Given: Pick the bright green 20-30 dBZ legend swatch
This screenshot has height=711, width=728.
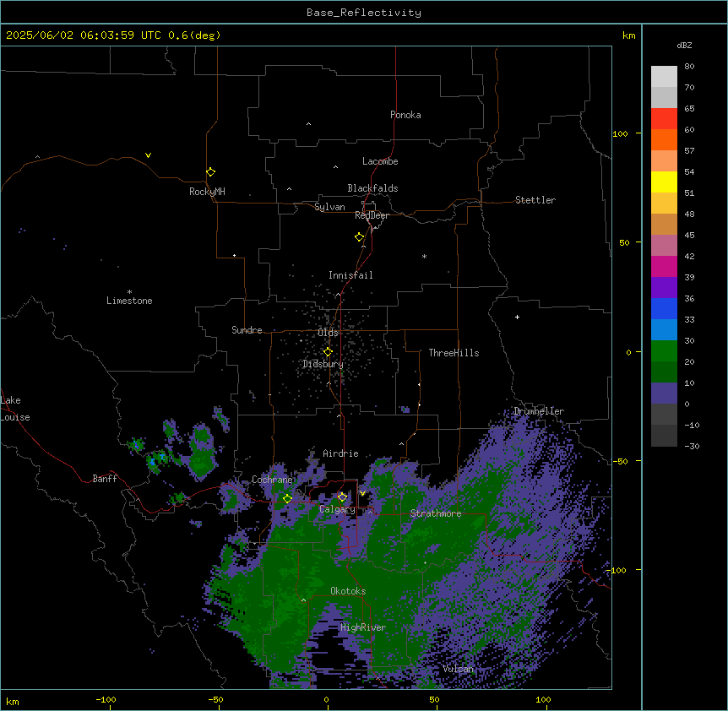Looking at the screenshot, I should tap(664, 351).
